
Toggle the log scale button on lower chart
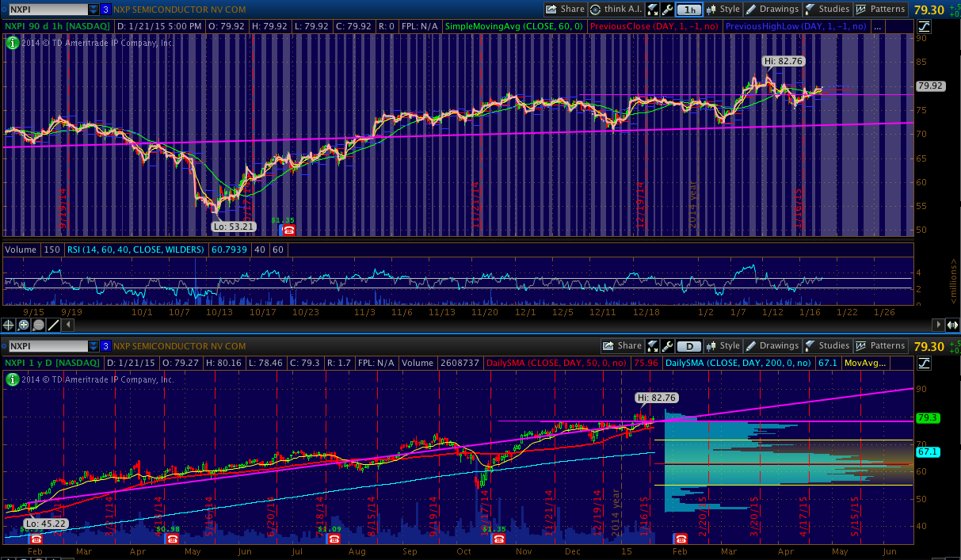click(925, 363)
